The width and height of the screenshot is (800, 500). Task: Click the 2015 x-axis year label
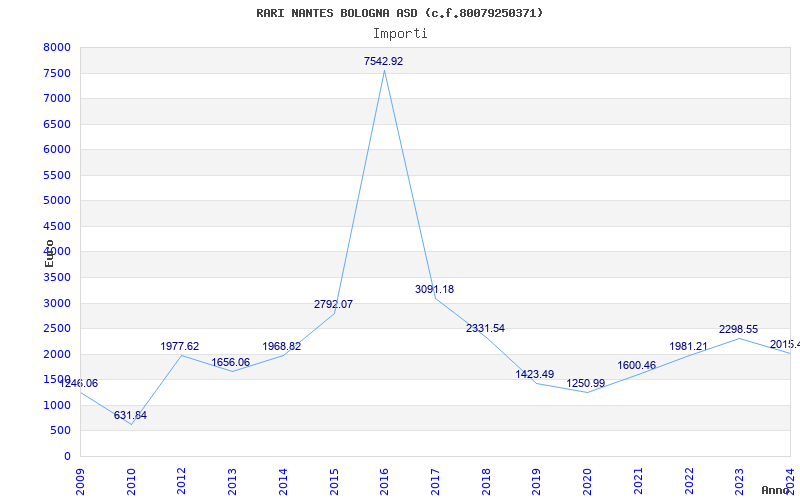[x=334, y=481]
